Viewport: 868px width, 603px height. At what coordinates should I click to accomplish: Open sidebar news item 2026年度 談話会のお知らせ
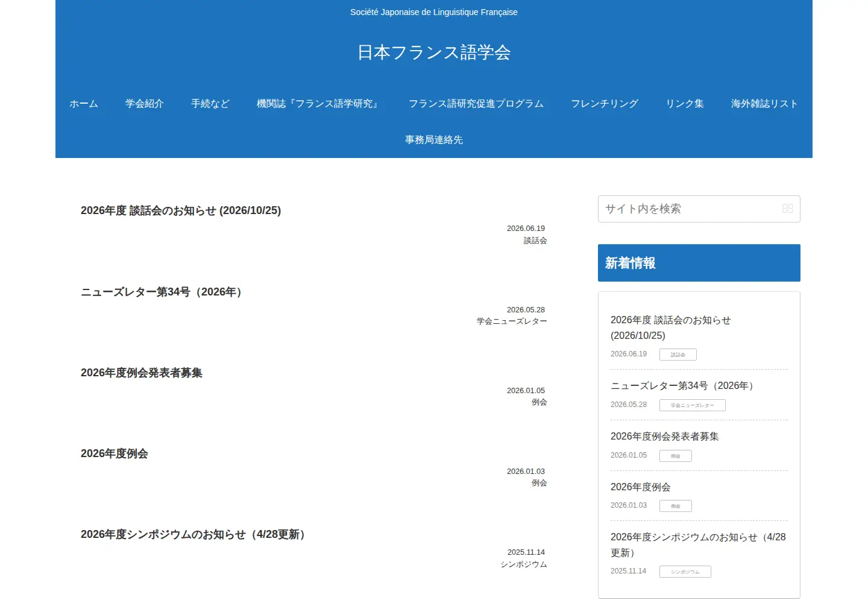point(670,327)
